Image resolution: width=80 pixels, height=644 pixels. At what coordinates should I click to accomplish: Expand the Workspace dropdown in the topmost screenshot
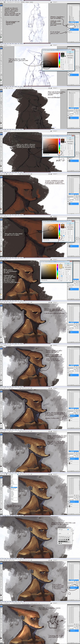point(55,2)
